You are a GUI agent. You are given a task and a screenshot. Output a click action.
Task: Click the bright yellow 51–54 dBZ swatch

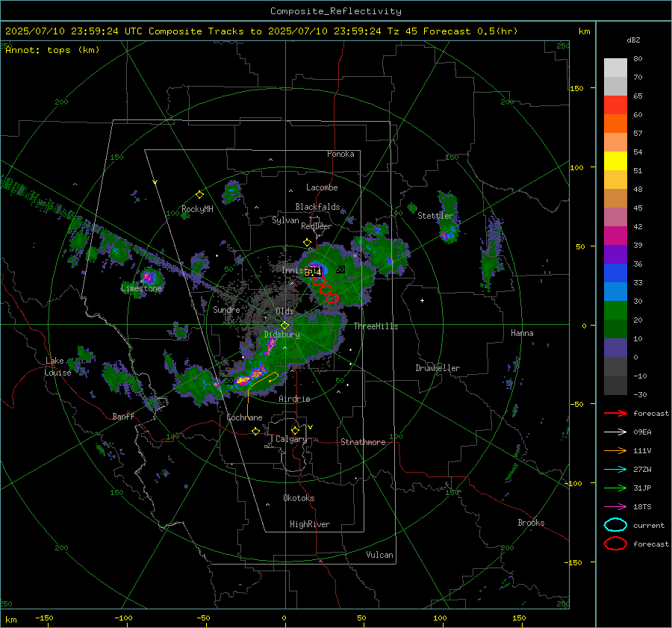(615, 161)
